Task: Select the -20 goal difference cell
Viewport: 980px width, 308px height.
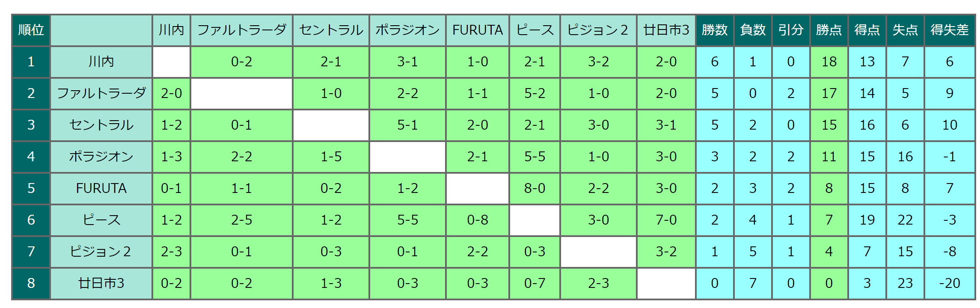Action: point(950,283)
